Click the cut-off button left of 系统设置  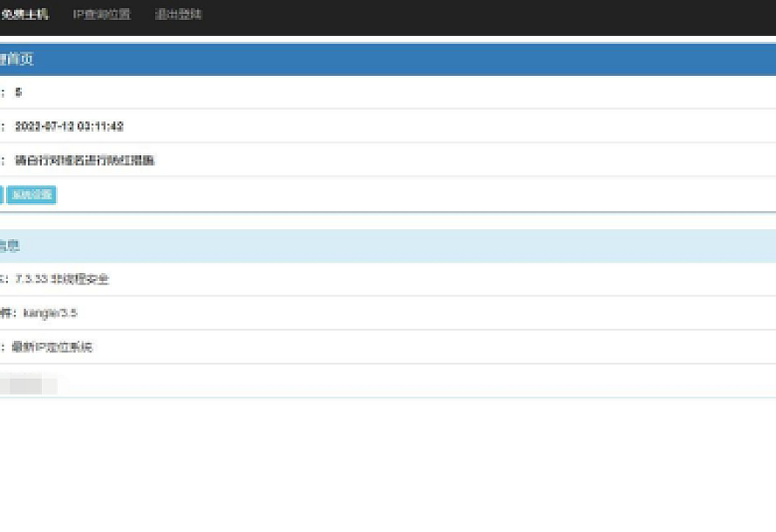pos(1,194)
